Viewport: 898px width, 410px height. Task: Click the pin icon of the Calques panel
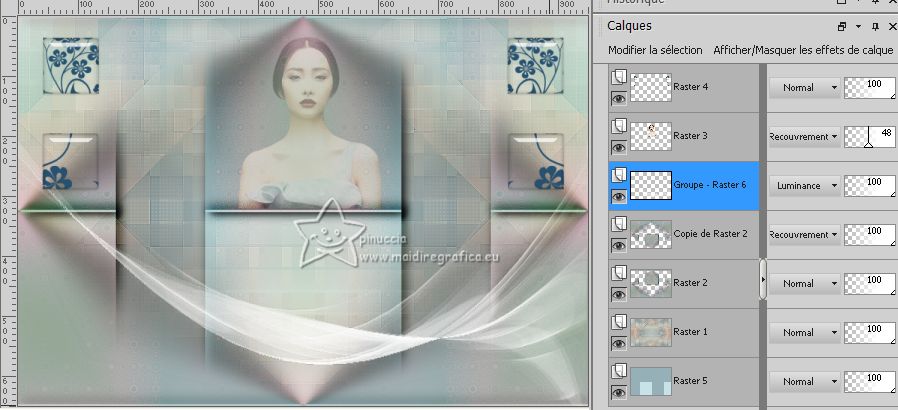click(875, 26)
